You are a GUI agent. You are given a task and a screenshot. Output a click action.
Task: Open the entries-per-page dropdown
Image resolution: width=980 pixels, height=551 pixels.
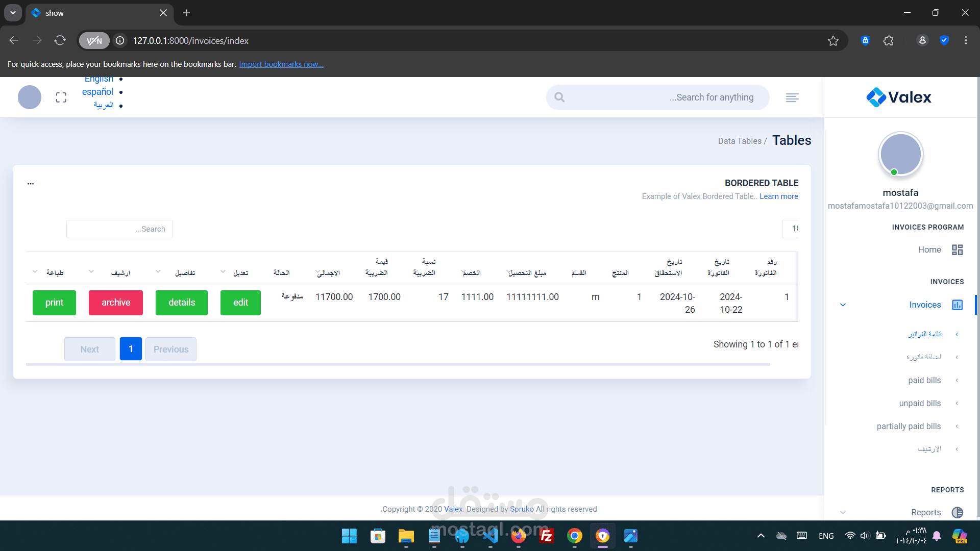pos(791,229)
